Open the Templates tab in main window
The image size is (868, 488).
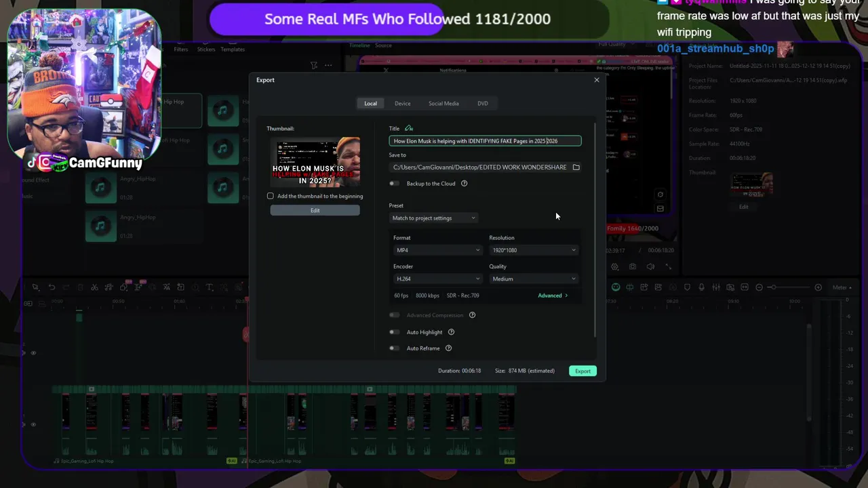(233, 49)
